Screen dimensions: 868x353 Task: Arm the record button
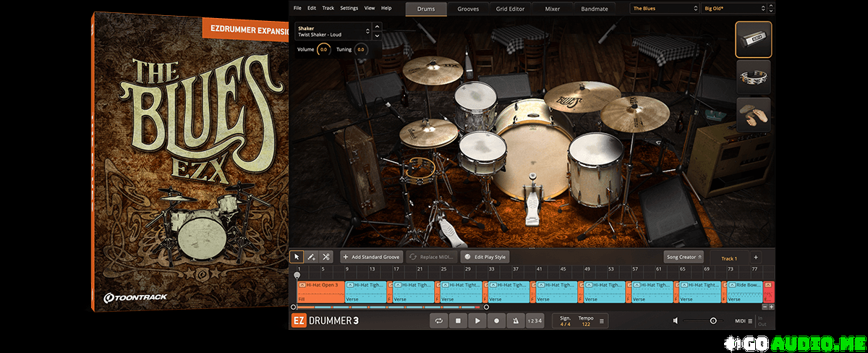(x=496, y=321)
